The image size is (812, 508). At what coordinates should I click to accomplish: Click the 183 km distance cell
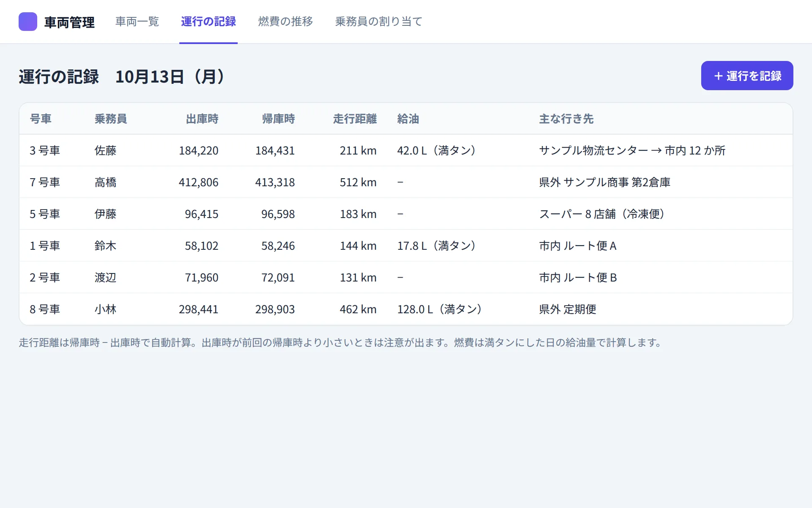(358, 214)
